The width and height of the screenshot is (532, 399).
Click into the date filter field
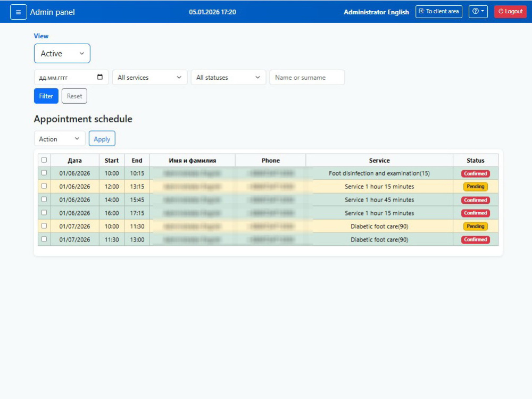(x=71, y=77)
